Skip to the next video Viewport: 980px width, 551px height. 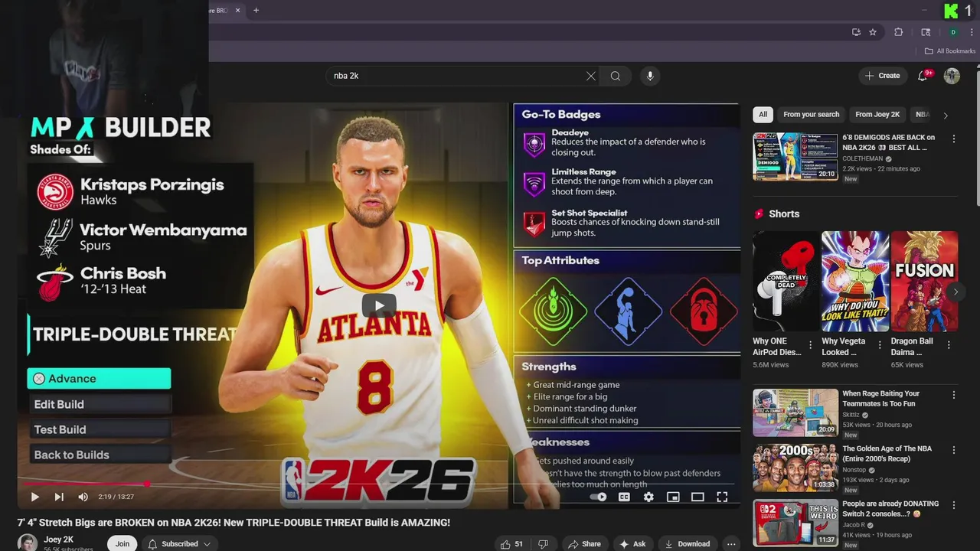(59, 497)
